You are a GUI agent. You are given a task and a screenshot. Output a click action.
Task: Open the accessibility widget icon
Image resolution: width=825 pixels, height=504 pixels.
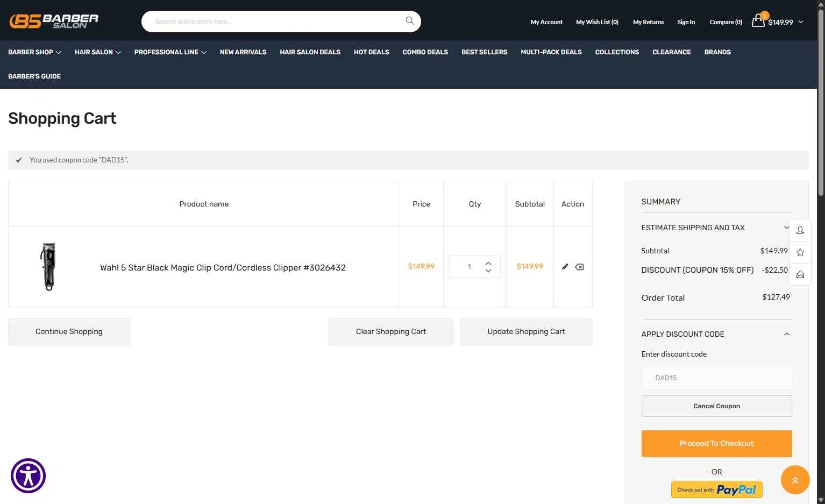pyautogui.click(x=28, y=475)
